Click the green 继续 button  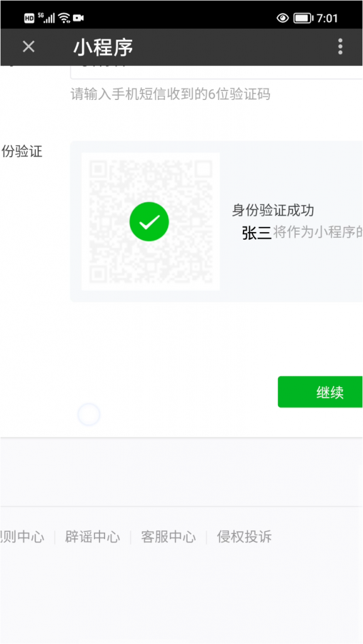pyautogui.click(x=320, y=392)
